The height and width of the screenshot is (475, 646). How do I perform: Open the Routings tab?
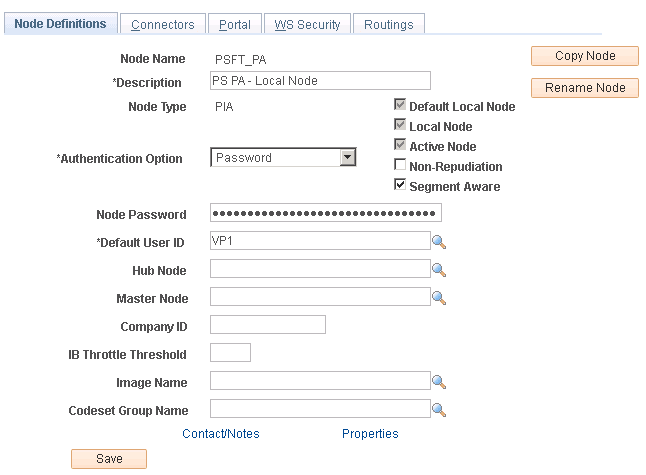point(389,24)
